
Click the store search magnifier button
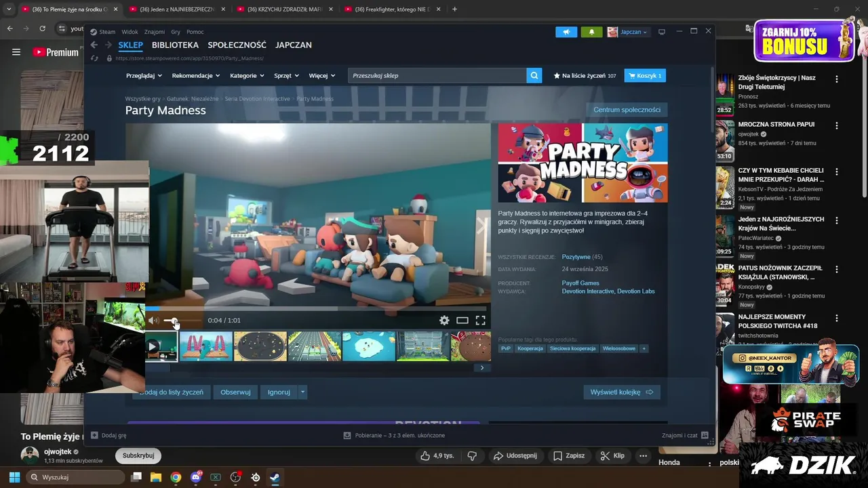pyautogui.click(x=534, y=75)
